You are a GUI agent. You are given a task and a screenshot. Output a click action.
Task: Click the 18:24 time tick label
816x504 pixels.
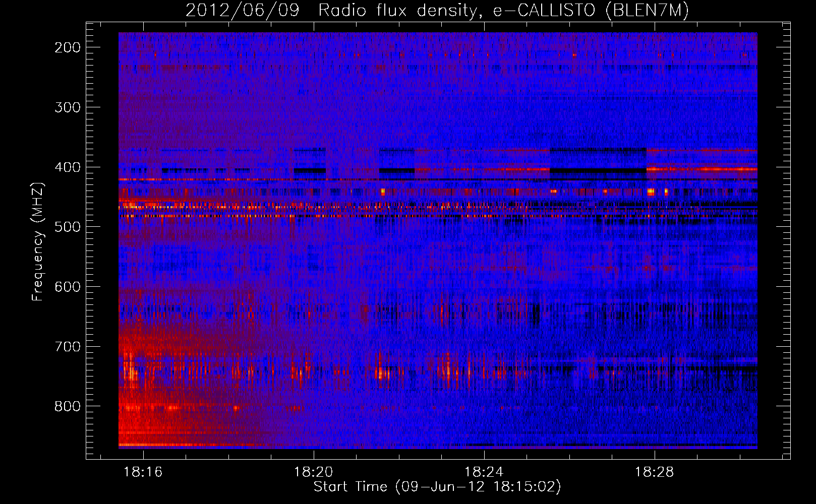point(484,472)
